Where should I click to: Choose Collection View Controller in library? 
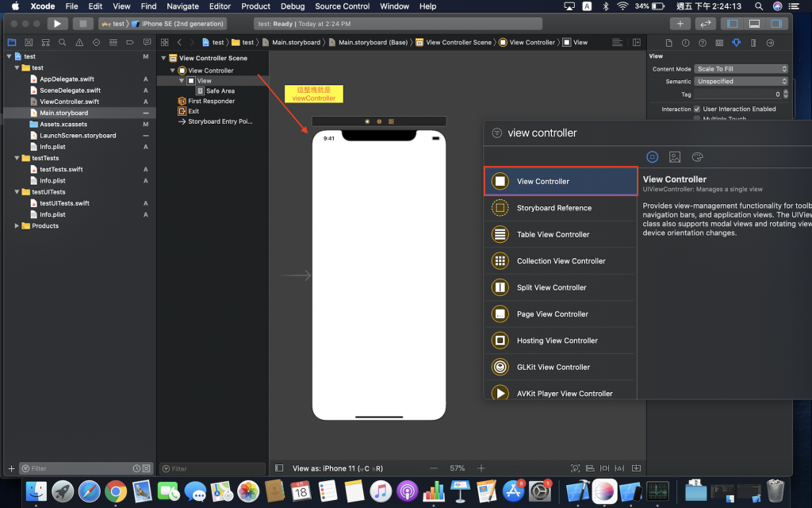561,260
